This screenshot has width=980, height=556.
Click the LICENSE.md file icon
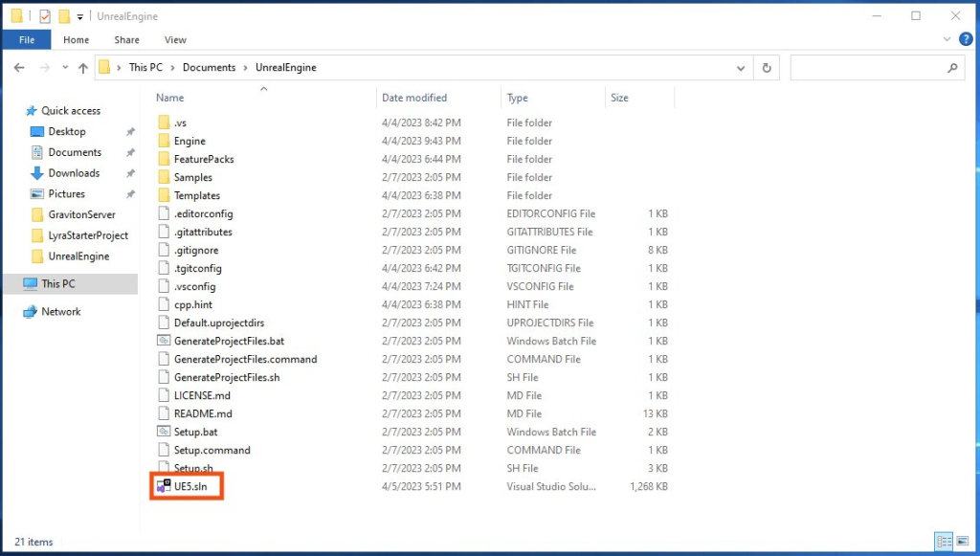(164, 395)
